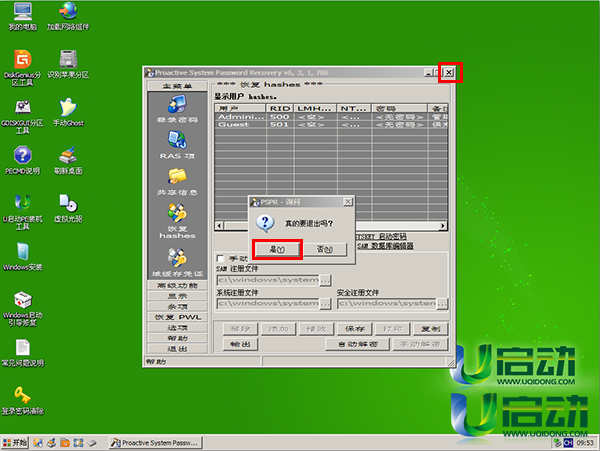
Task: Click the 保存 save button
Action: [x=355, y=329]
